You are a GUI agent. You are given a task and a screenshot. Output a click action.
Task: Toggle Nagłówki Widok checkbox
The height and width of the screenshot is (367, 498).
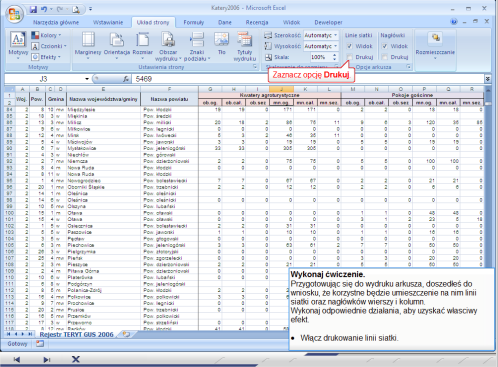click(x=385, y=46)
